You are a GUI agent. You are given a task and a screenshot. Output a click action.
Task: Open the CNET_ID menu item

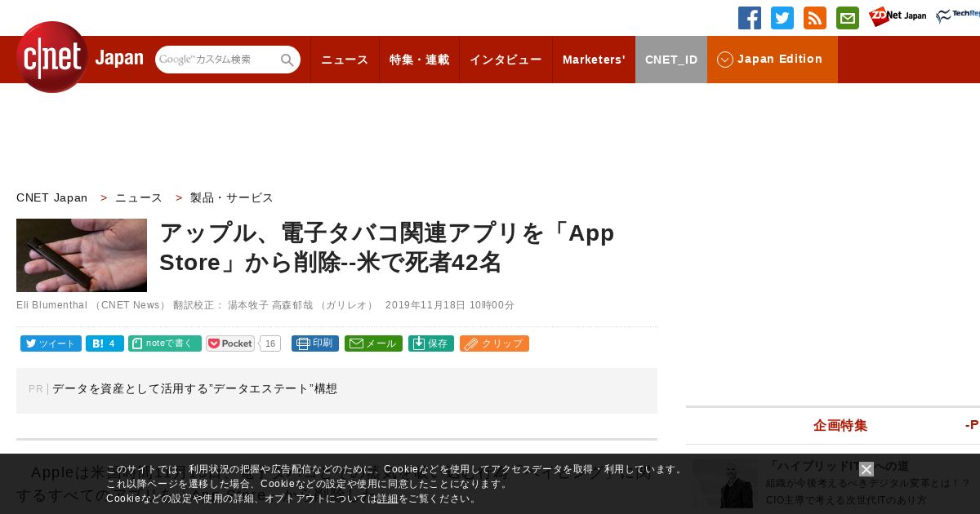pyautogui.click(x=671, y=60)
